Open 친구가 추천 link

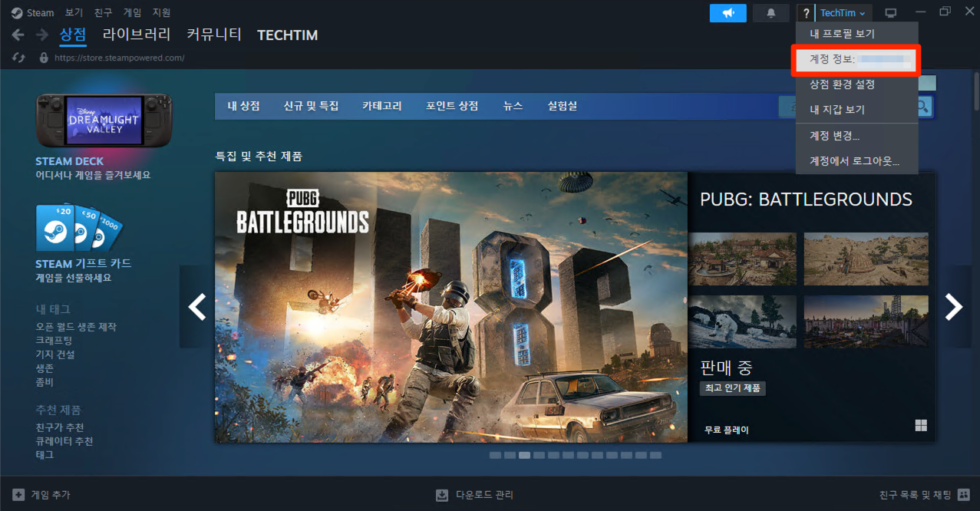pos(60,427)
